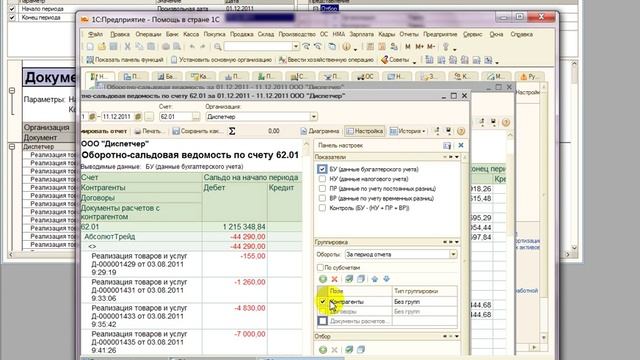Click the Счет 62.01 selection button
Screen dimensions: 640x360
pos(196,117)
